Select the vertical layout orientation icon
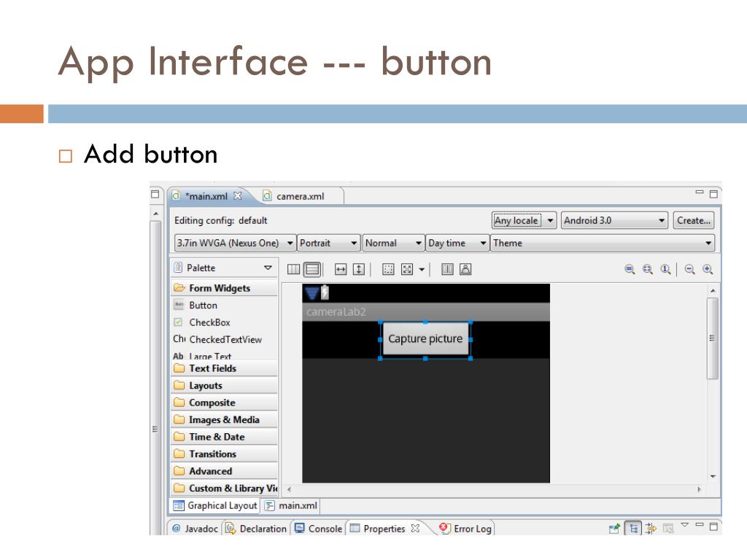Image resolution: width=747 pixels, height=560 pixels. [312, 269]
